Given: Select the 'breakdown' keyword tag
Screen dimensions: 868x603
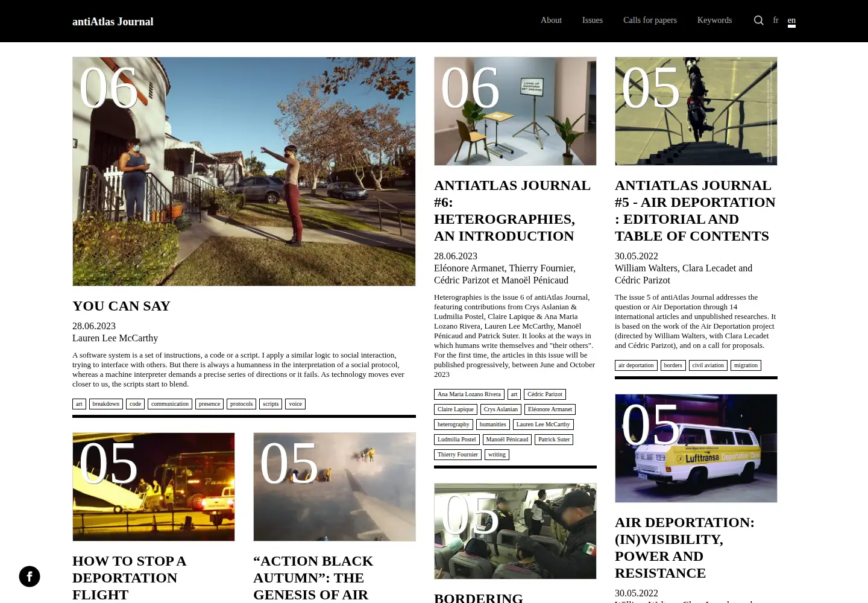Looking at the screenshot, I should (106, 404).
